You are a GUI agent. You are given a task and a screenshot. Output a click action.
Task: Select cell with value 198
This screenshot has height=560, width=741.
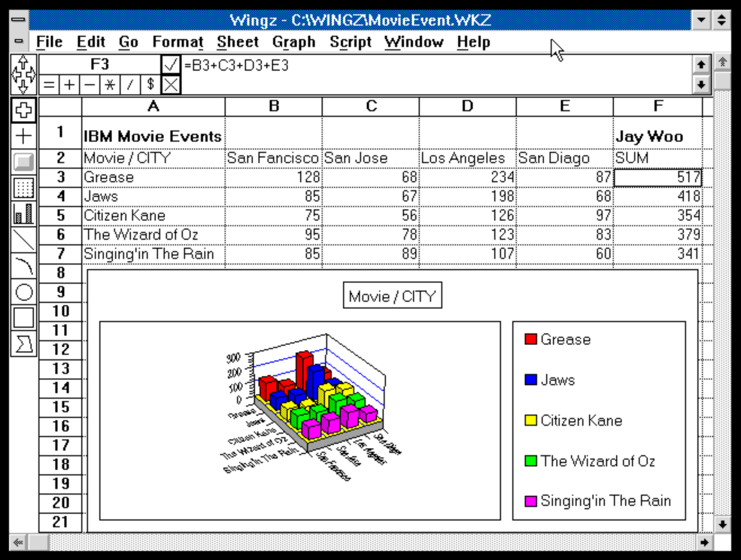[467, 196]
